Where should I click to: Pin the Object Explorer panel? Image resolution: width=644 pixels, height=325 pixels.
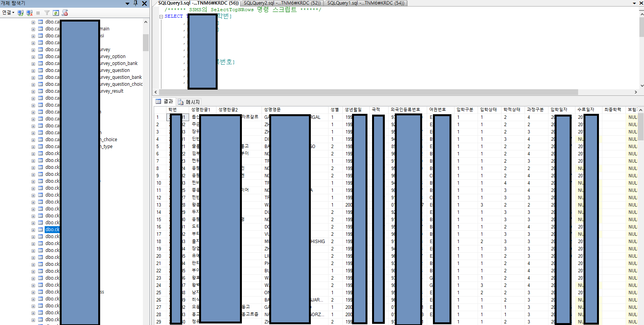point(136,3)
